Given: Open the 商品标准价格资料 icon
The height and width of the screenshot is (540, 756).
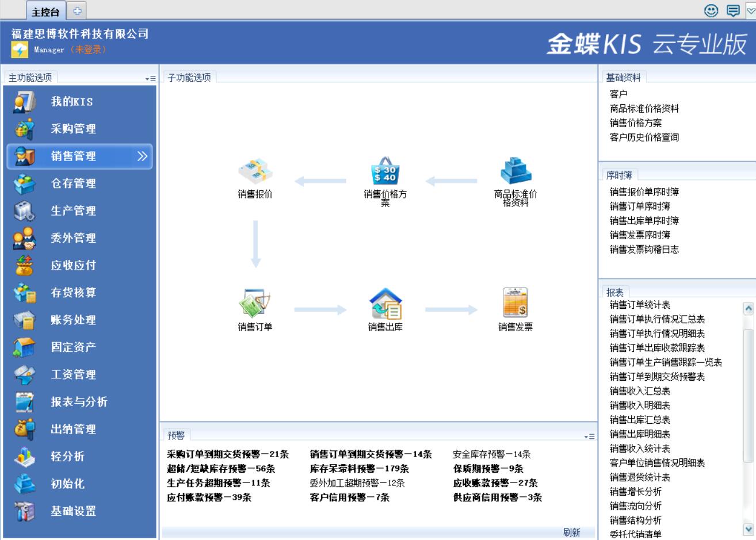Looking at the screenshot, I should click(x=516, y=171).
